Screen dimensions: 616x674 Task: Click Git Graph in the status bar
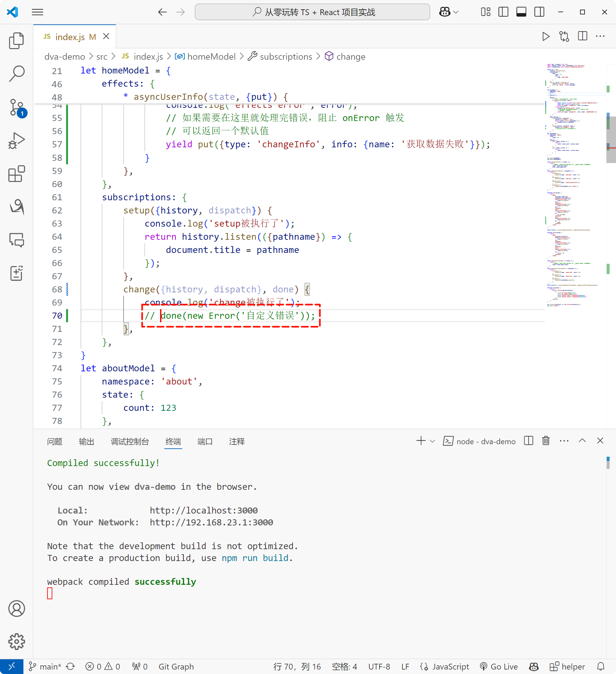click(176, 666)
